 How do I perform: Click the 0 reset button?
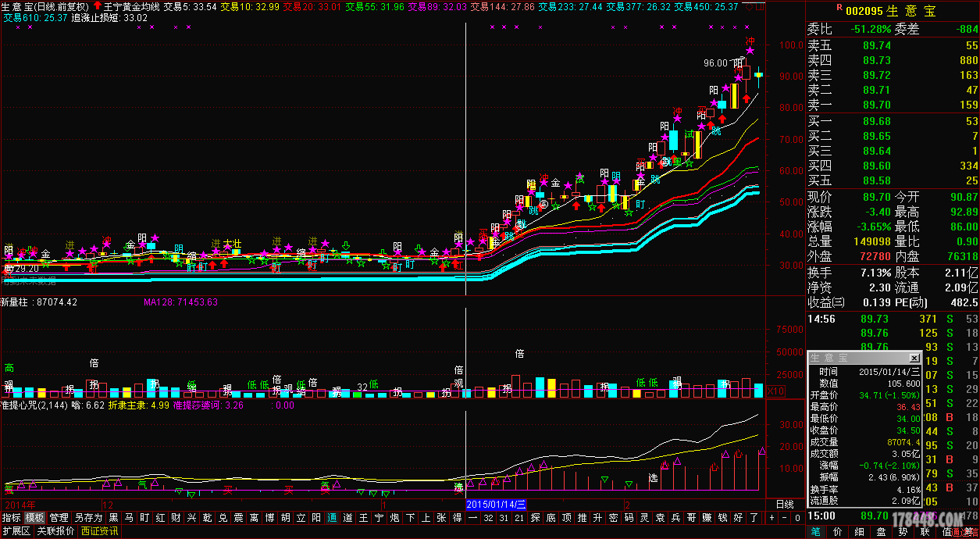(x=797, y=517)
